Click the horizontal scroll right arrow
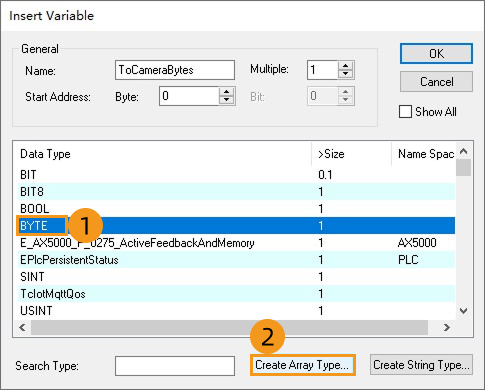Screen dimensions: 485x390 click(x=447, y=327)
